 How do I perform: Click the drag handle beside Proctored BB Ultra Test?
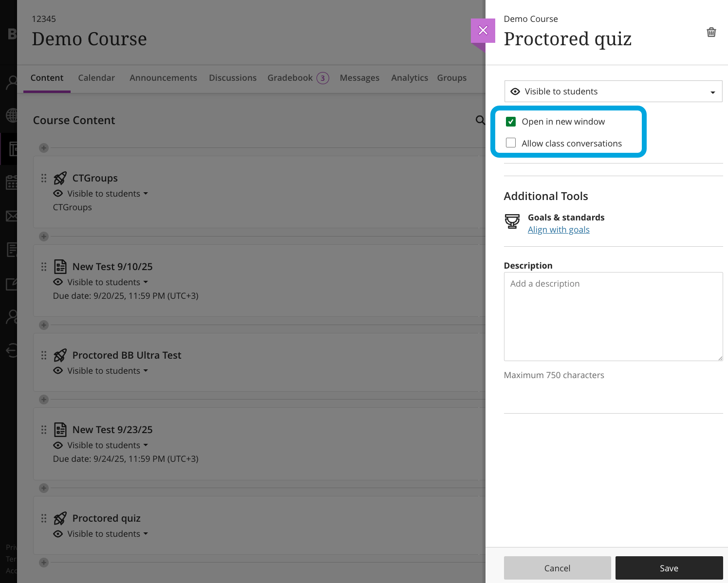click(x=44, y=355)
